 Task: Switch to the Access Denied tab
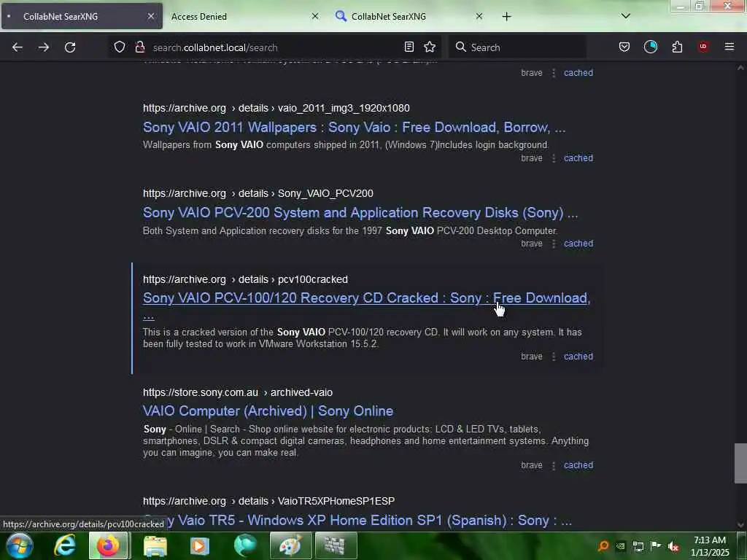click(x=244, y=16)
